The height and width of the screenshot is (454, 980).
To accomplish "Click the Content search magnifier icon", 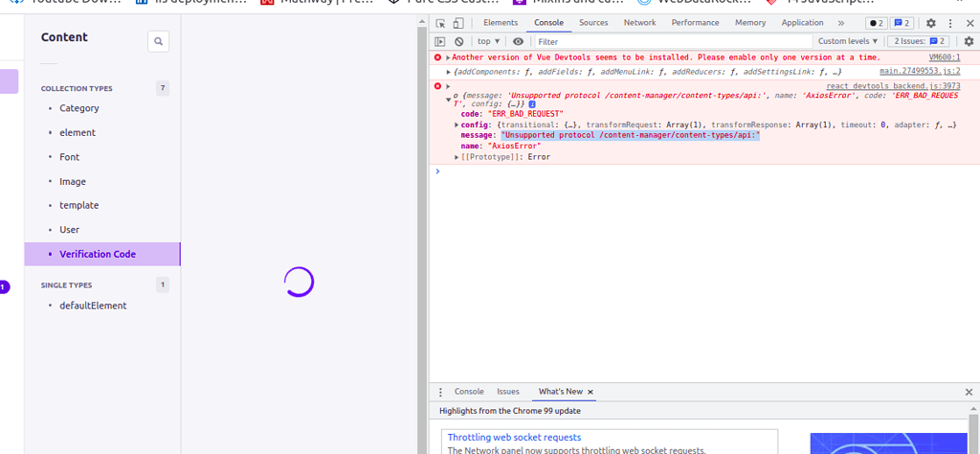I will pyautogui.click(x=159, y=40).
